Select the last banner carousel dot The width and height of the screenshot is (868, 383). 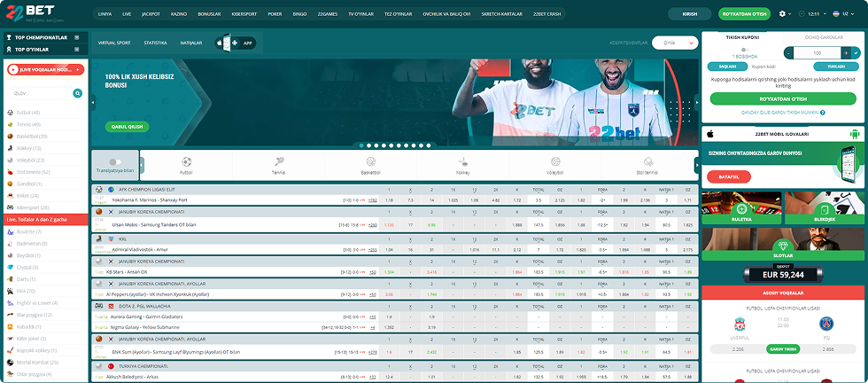428,145
